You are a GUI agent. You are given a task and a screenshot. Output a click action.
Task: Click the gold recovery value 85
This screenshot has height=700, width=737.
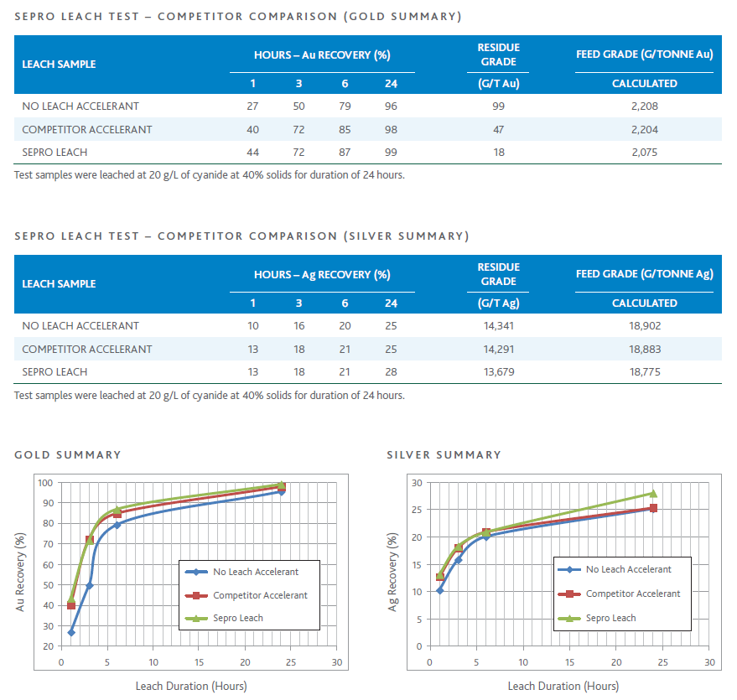(345, 130)
